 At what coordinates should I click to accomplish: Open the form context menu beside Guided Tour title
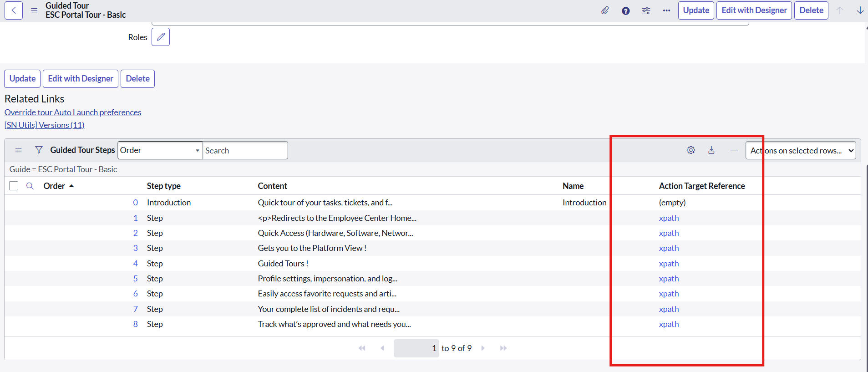(x=34, y=10)
